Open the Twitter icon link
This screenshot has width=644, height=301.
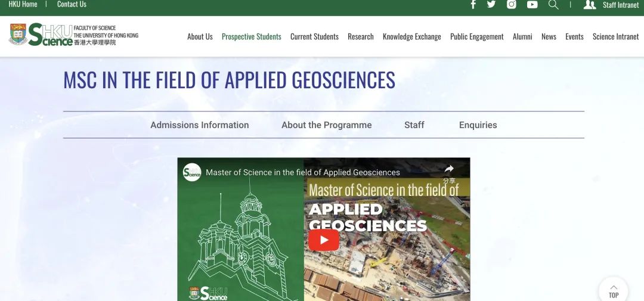491,5
